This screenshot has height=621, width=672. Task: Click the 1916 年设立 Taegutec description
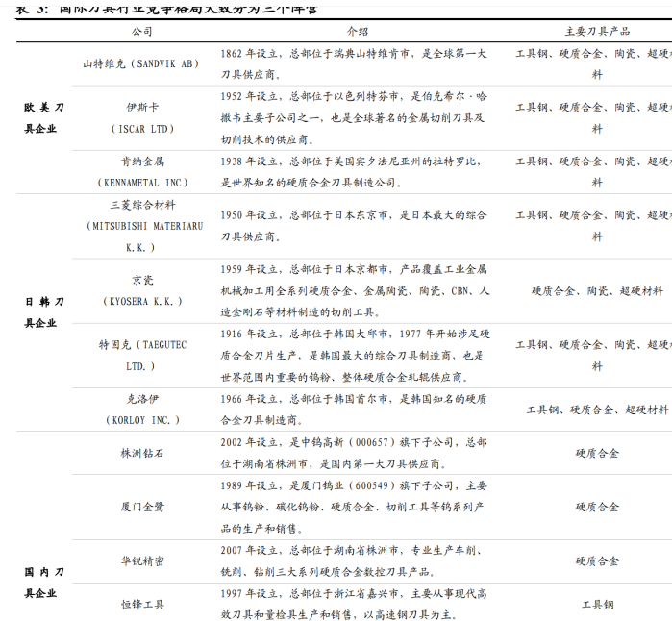pos(355,356)
